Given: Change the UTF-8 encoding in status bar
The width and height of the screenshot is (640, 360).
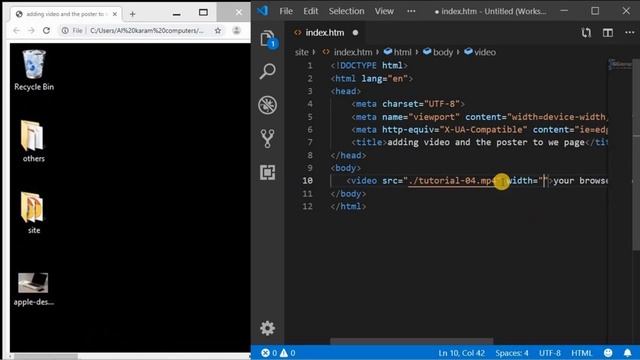Looking at the screenshot, I should click(550, 353).
